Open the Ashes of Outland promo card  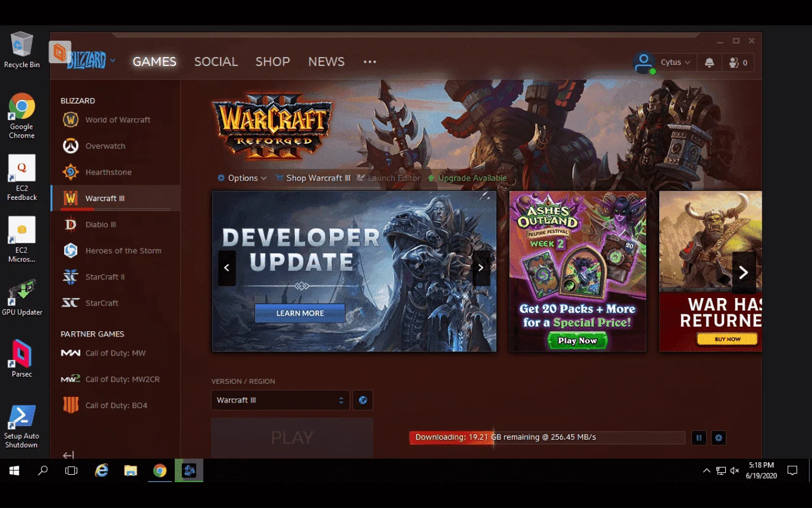(577, 271)
